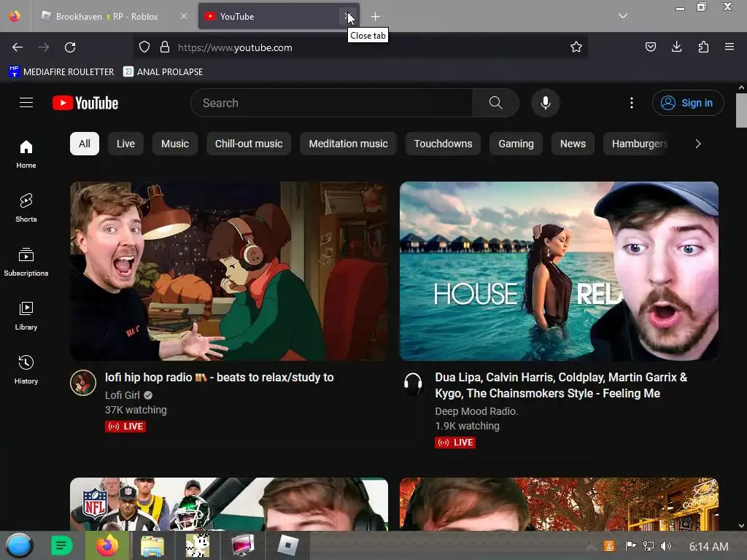Go back one page

(18, 47)
